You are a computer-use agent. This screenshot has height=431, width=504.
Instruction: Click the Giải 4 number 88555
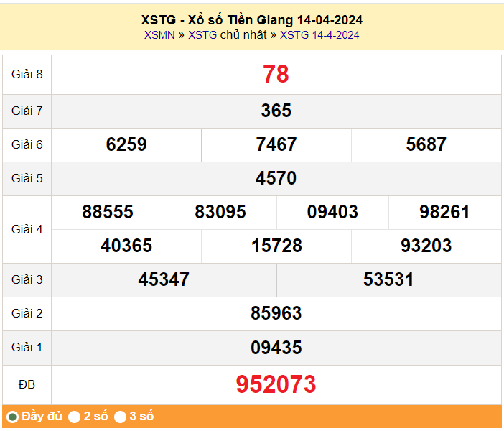(x=108, y=212)
